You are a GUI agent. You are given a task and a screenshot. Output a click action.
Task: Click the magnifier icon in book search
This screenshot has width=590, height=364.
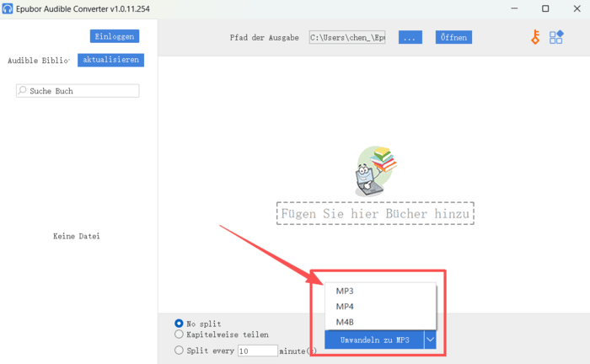tap(23, 90)
